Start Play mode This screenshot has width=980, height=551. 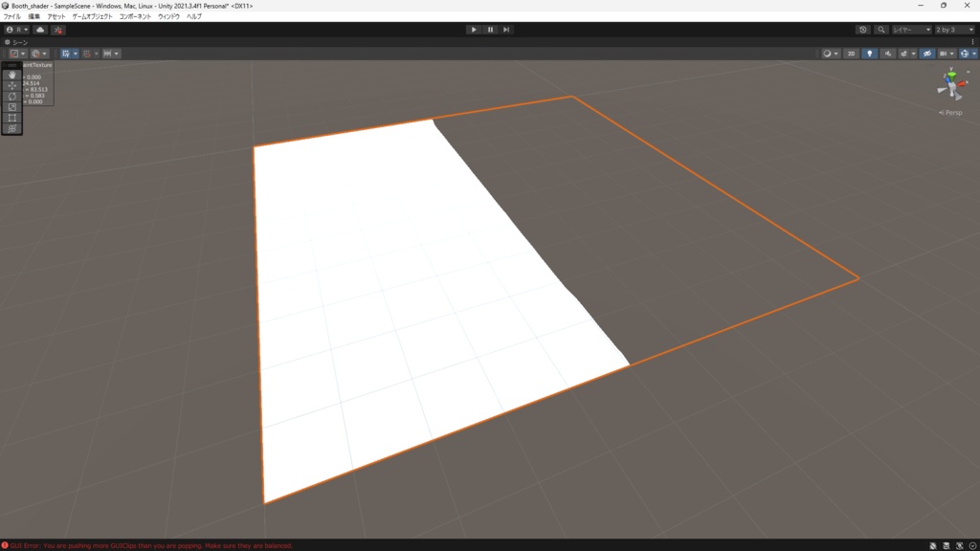click(x=474, y=30)
